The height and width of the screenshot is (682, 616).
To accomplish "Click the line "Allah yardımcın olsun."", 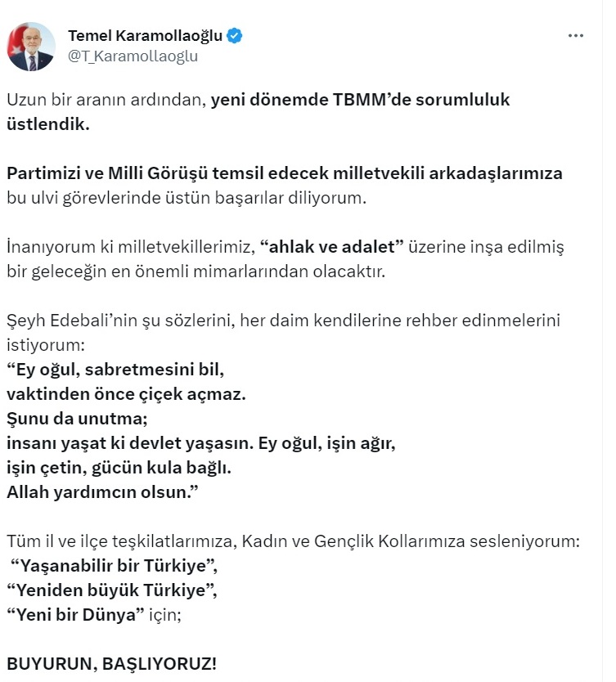I will coord(103,492).
